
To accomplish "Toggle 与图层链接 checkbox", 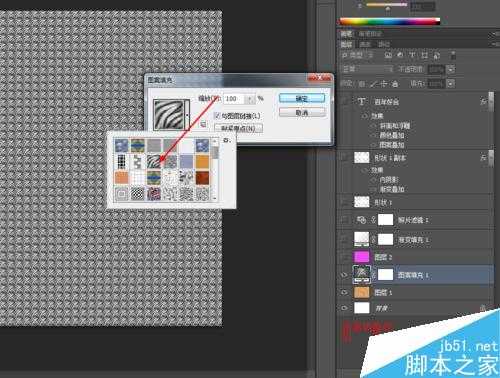I will 218,116.
